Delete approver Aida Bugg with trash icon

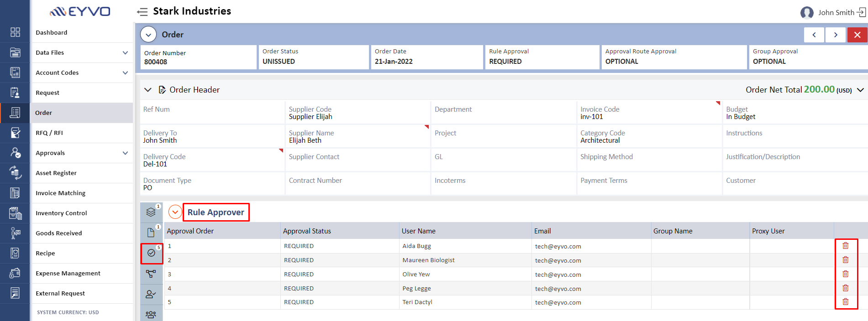pos(846,246)
